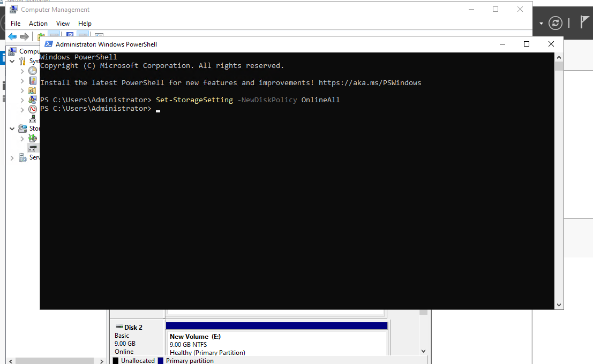Viewport: 593px width, 364px height.
Task: Select the Event Viewer icon in tree
Action: pos(33,80)
